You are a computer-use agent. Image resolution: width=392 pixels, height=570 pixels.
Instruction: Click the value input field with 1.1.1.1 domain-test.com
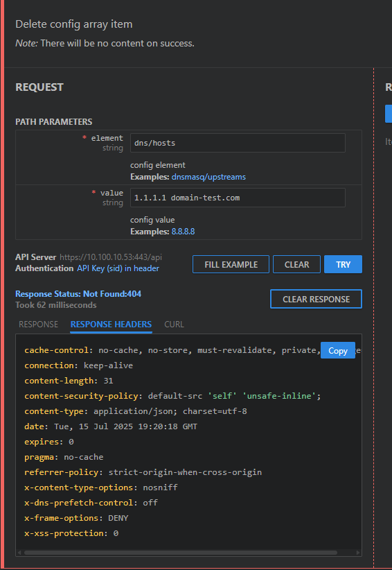238,198
